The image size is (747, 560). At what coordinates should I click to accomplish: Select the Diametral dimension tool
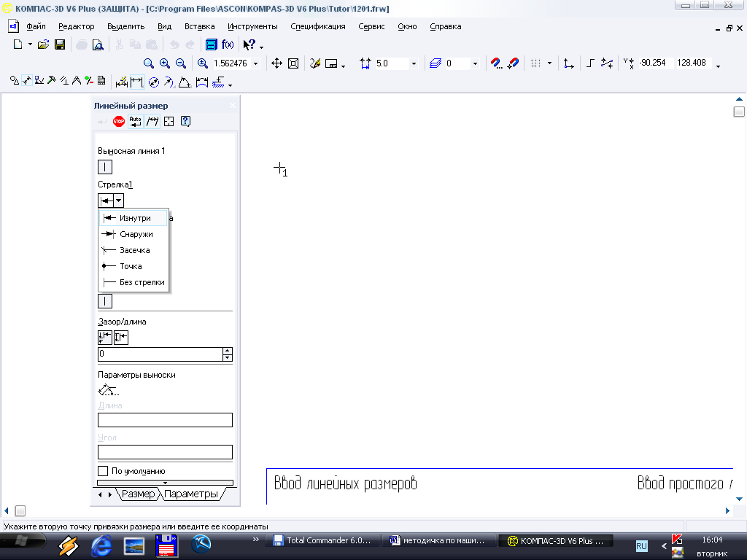[x=154, y=82]
